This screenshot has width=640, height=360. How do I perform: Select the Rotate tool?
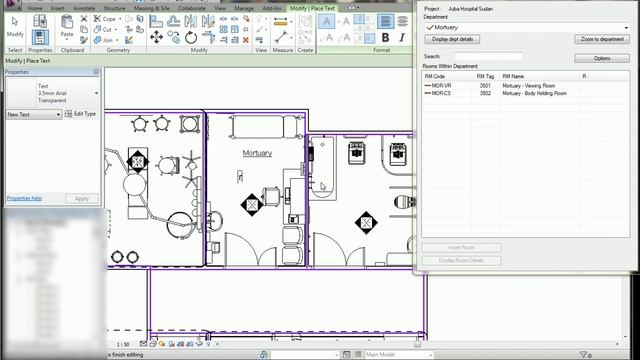191,38
